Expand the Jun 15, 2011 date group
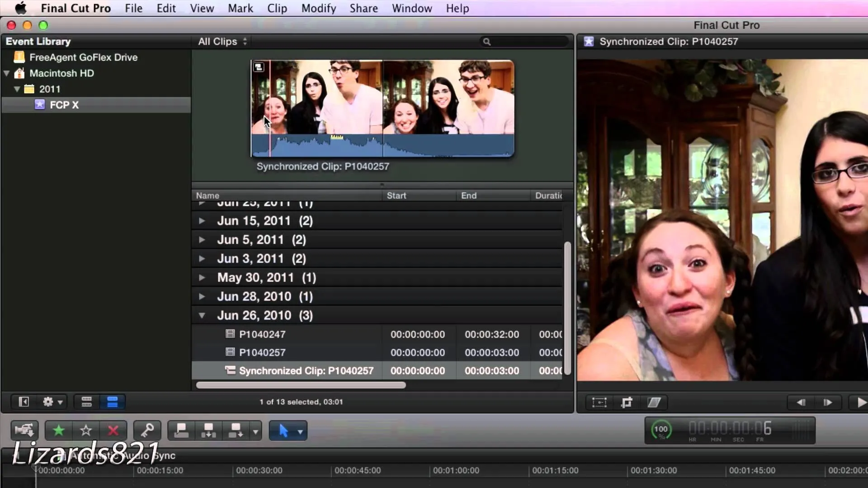Screen dimensions: 868x488 [x=202, y=221]
